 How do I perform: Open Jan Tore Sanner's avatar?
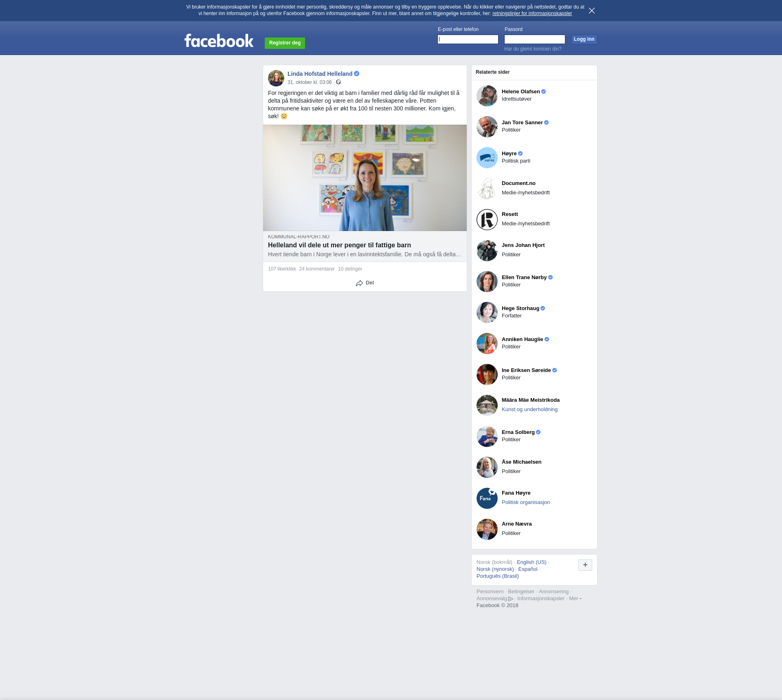(487, 127)
